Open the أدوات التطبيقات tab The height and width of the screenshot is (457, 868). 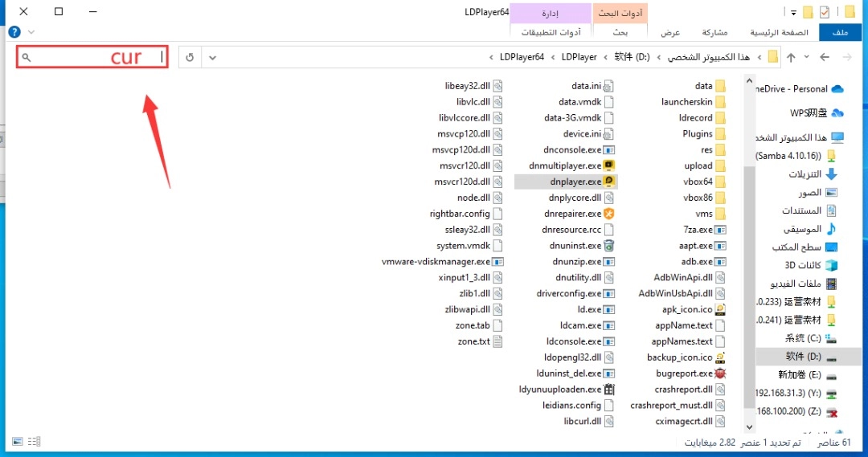[551, 32]
